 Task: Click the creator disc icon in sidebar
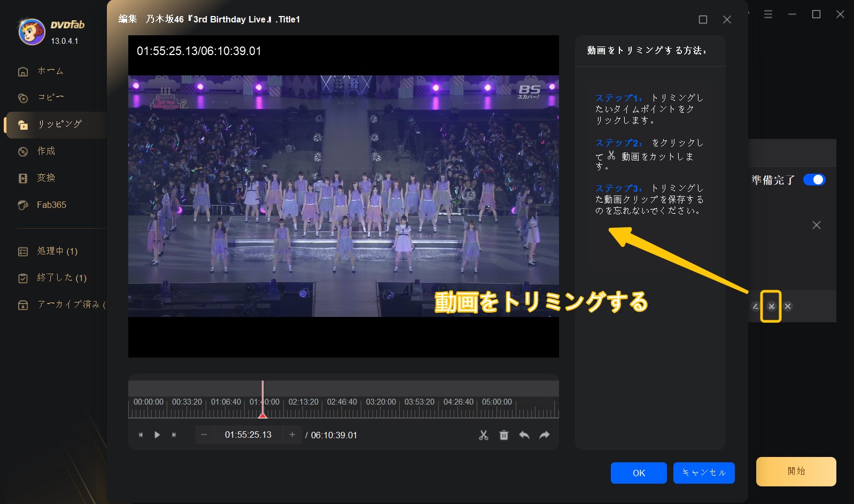(x=23, y=152)
